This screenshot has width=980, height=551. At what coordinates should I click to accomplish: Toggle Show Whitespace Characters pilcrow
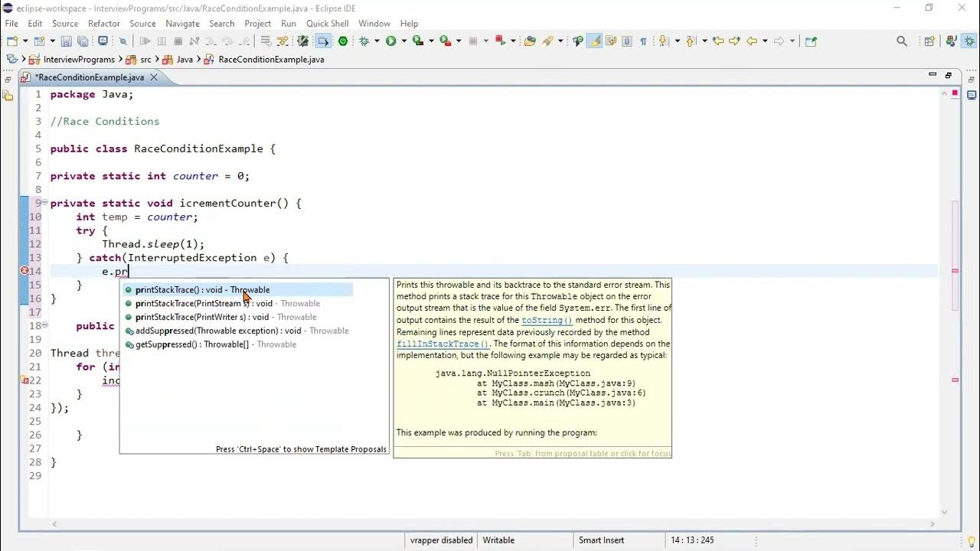[x=643, y=41]
